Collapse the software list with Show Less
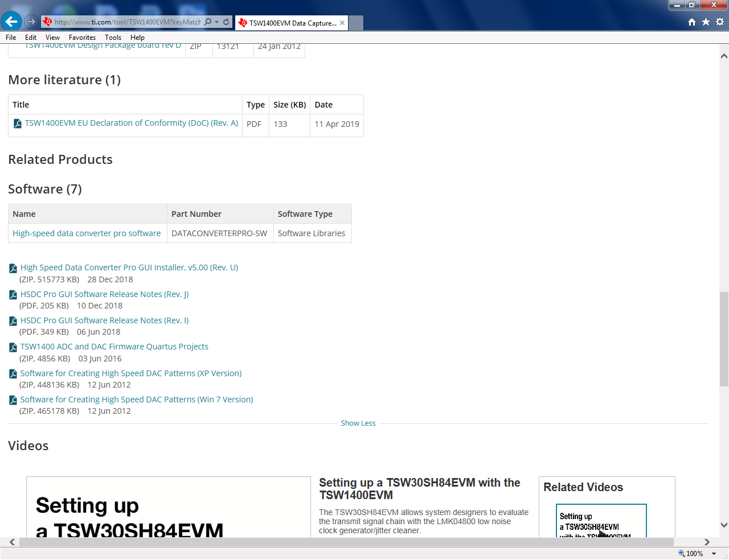 358,423
